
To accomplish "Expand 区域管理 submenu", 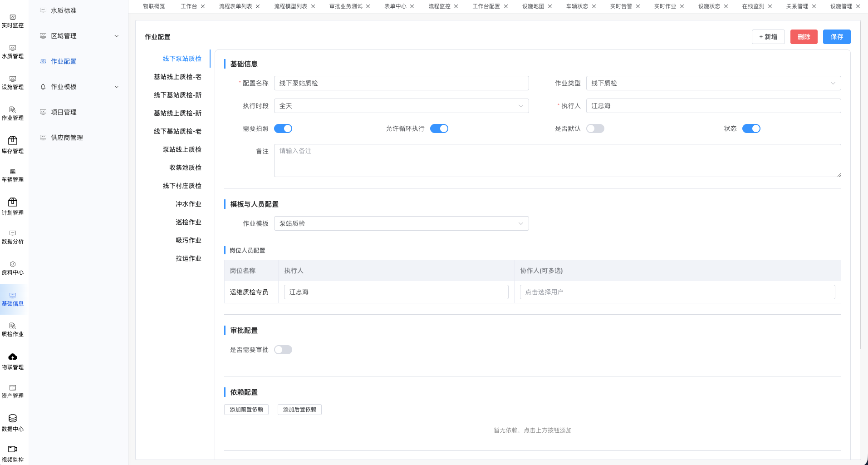I will pyautogui.click(x=79, y=36).
